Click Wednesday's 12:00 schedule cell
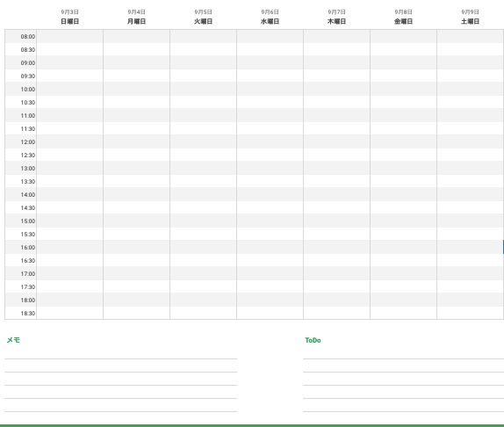This screenshot has width=504, height=427. click(270, 142)
